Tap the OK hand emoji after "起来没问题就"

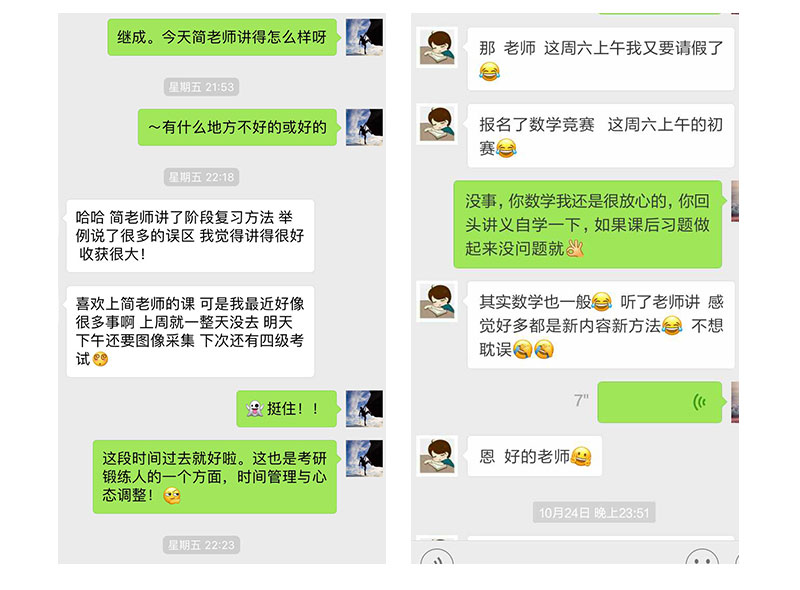tap(575, 249)
